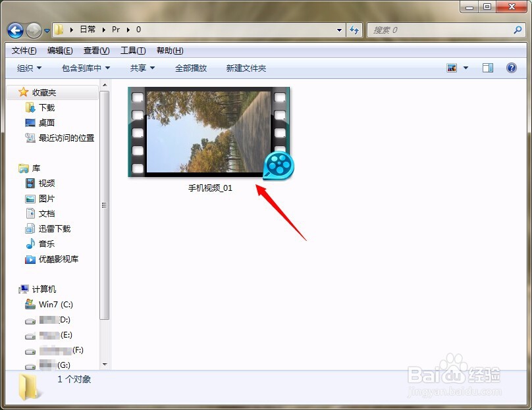Open the address bar history dropdown

point(339,30)
